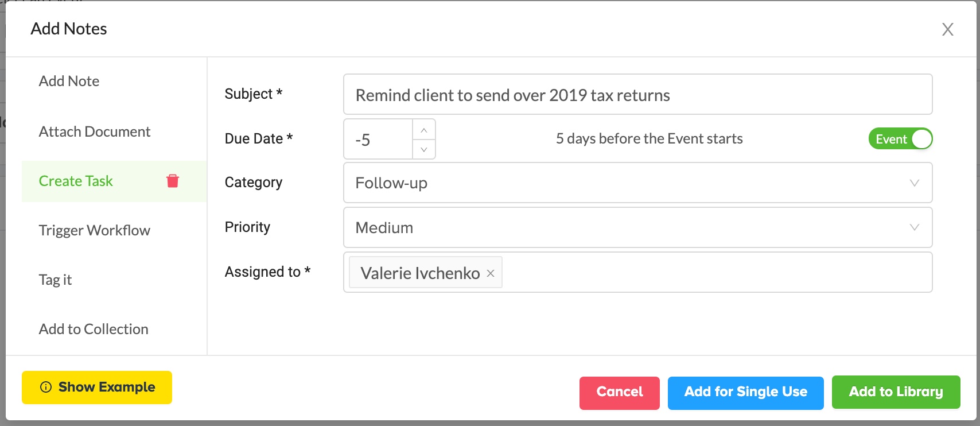
Task: Click inside the Assigned to field
Action: pos(717,272)
